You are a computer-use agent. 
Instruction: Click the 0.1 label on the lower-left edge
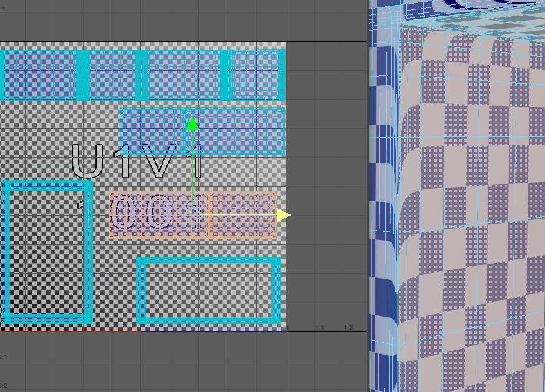tap(3, 355)
